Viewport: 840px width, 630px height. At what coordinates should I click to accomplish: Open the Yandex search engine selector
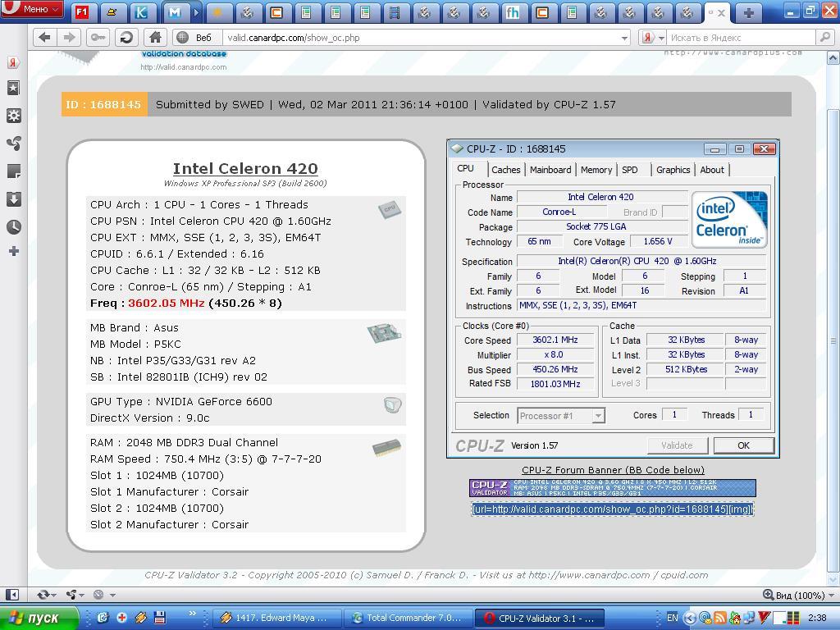point(653,38)
